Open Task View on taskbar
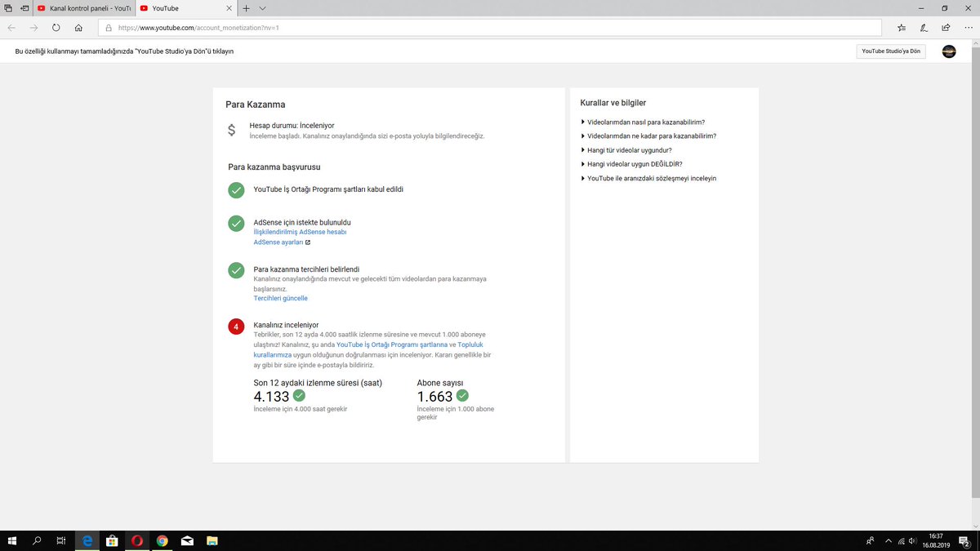This screenshot has width=980, height=551. click(x=61, y=540)
